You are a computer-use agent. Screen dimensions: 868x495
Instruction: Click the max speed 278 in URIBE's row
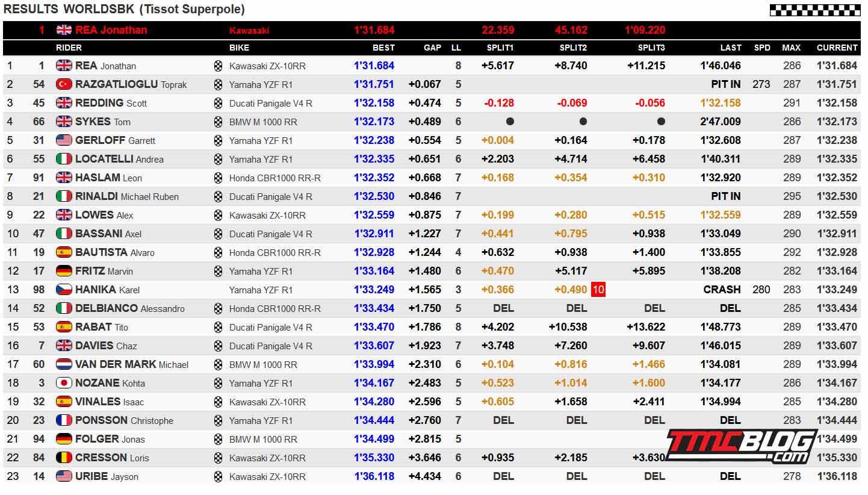pyautogui.click(x=792, y=476)
